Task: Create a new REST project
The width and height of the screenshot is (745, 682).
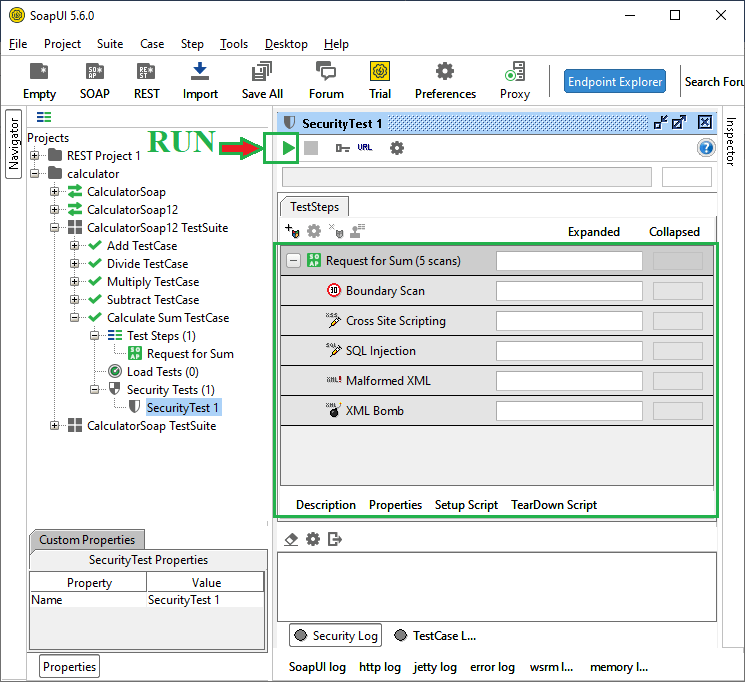Action: [146, 81]
